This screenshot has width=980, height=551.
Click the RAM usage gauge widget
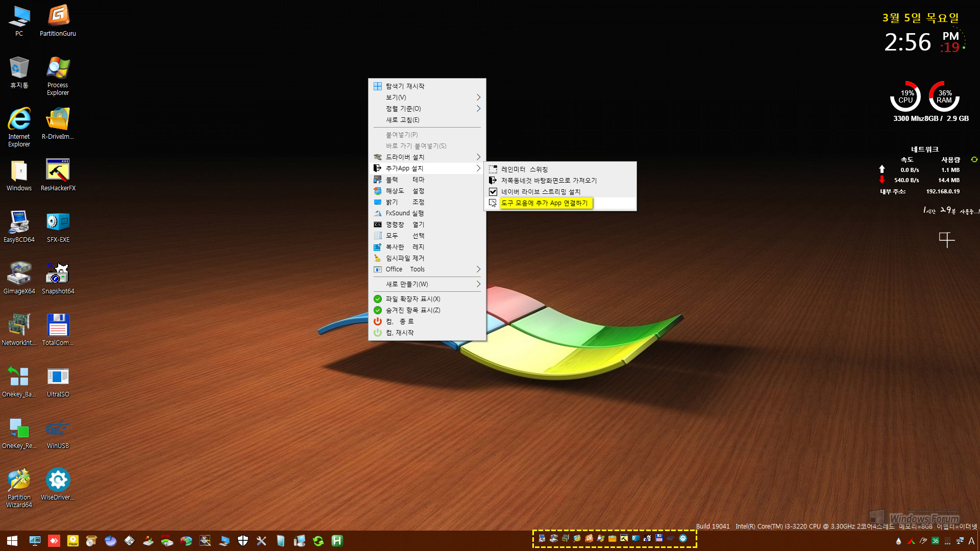click(944, 96)
